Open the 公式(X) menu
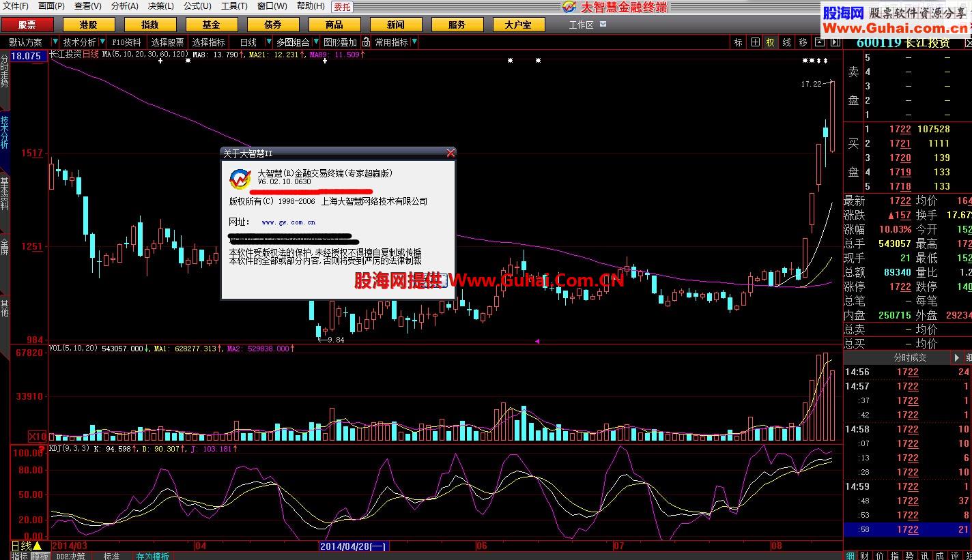The image size is (972, 560). 197,6
